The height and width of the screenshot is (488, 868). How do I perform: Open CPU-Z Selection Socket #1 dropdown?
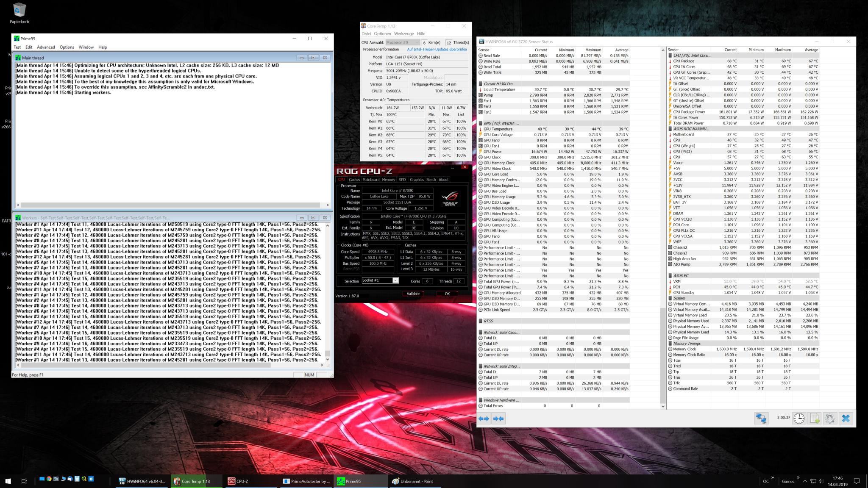380,280
